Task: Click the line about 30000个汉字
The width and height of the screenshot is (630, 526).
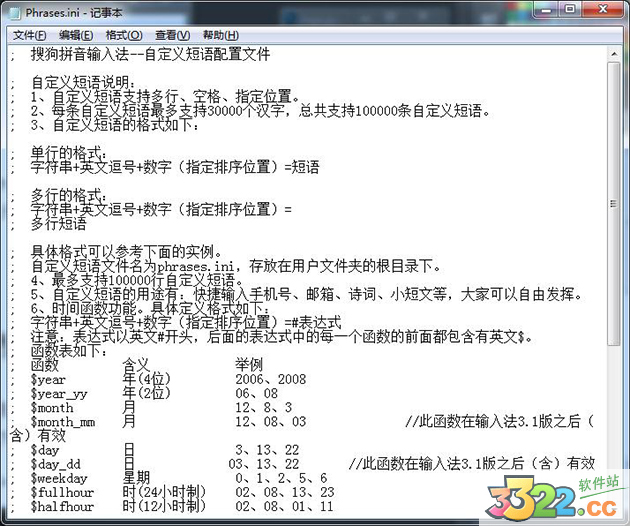Action: click(x=260, y=111)
